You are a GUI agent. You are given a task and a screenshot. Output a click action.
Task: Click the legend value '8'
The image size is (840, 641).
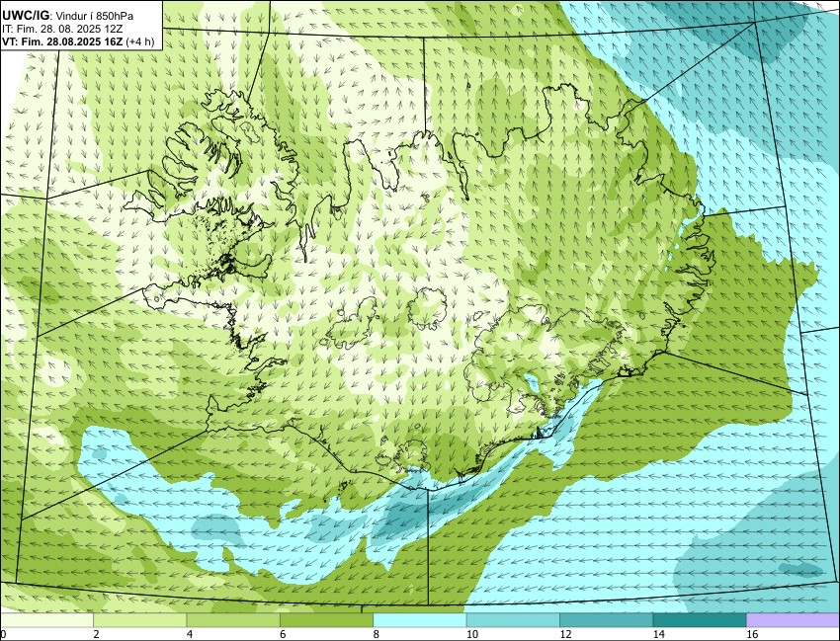click(376, 634)
